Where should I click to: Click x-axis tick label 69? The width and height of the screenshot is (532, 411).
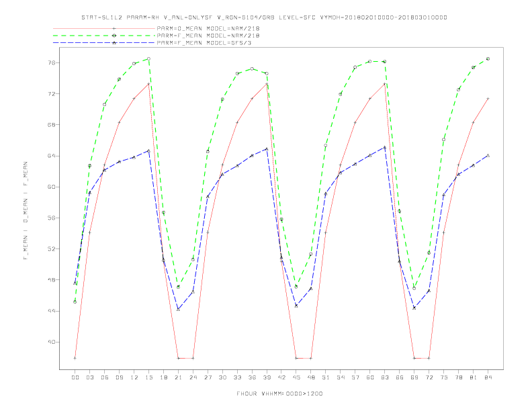pyautogui.click(x=414, y=377)
